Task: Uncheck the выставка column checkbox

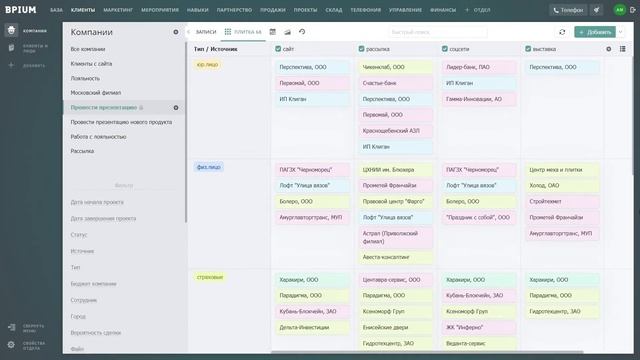Action: click(x=528, y=49)
